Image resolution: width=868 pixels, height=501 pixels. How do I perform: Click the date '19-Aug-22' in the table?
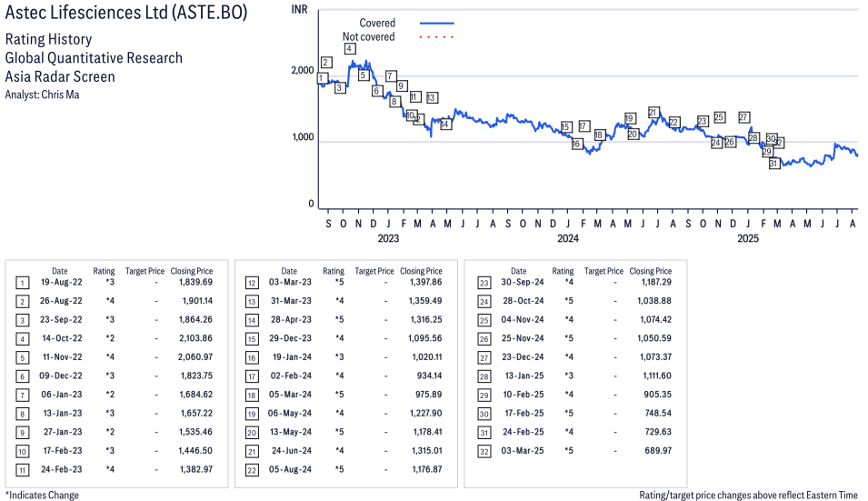tap(62, 282)
